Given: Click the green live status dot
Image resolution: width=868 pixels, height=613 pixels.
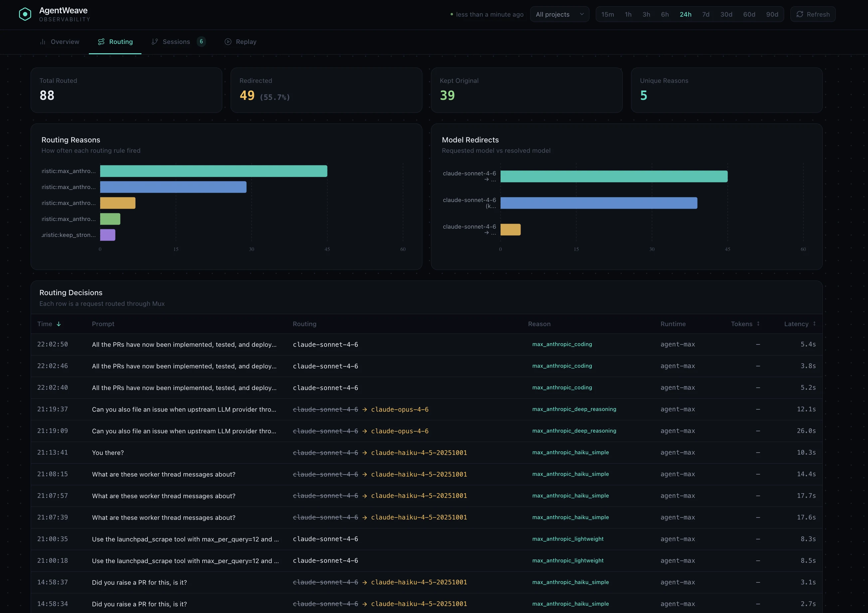Looking at the screenshot, I should click(451, 14).
